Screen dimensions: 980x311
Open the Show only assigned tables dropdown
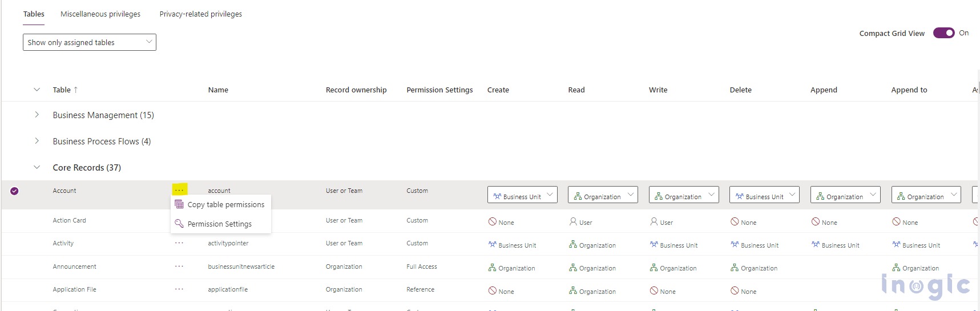point(90,42)
